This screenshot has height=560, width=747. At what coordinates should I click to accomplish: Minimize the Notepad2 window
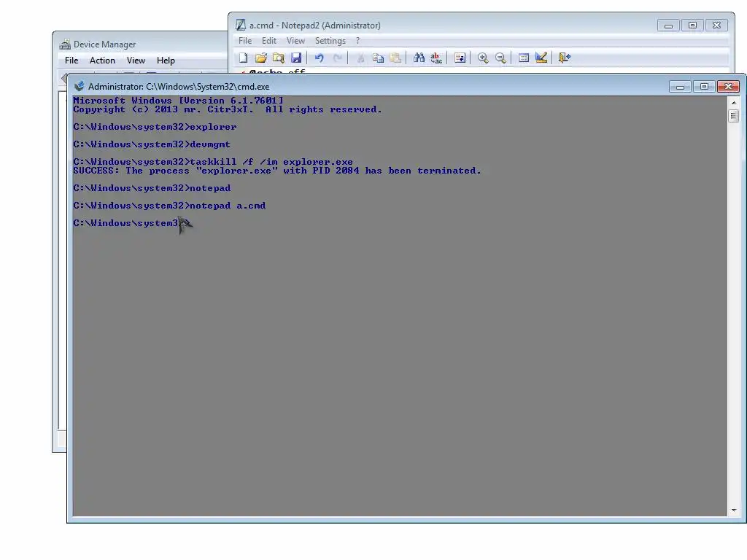pos(668,26)
